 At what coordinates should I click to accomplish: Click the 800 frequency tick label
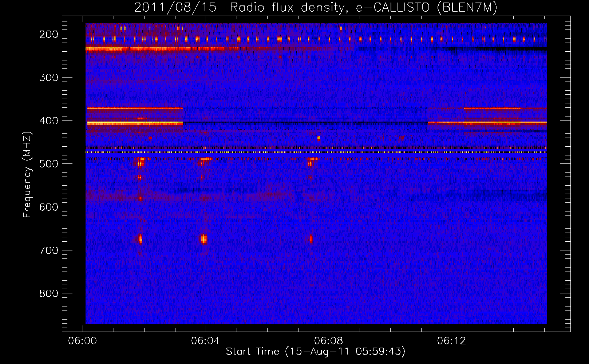(x=49, y=293)
